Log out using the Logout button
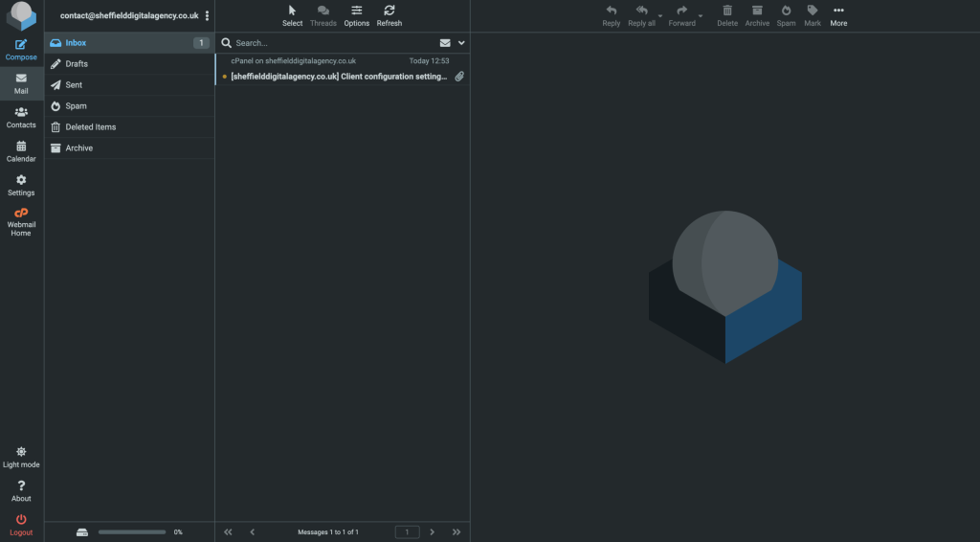Viewport: 980px width, 542px height. (x=21, y=525)
